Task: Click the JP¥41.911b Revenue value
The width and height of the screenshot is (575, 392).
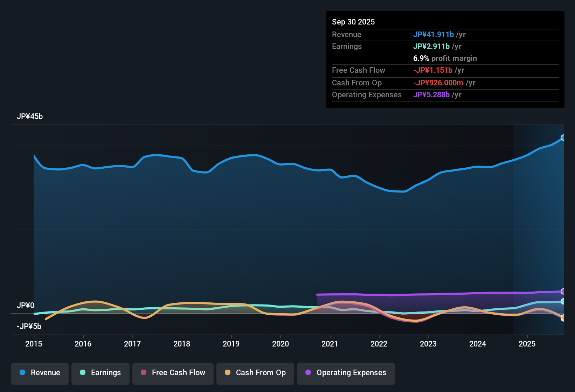Action: pyautogui.click(x=434, y=35)
